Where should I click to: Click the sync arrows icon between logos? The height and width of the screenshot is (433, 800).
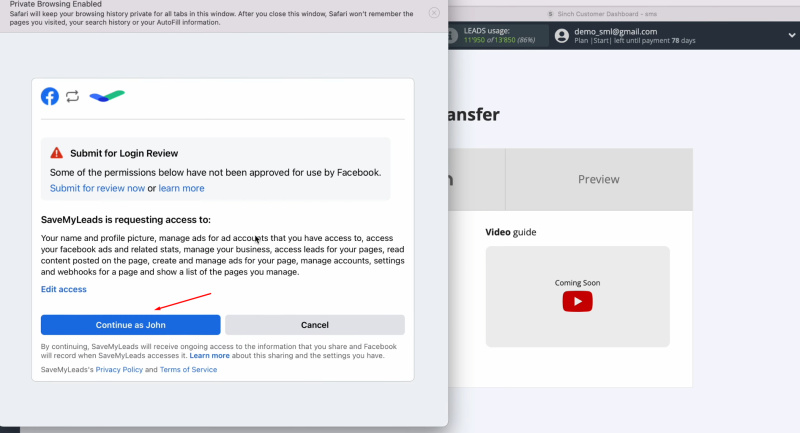[73, 96]
